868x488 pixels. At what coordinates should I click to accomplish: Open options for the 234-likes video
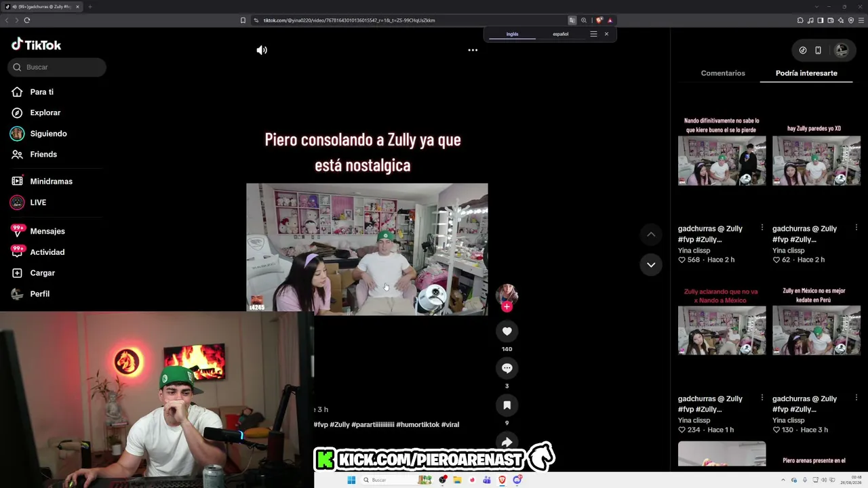762,398
